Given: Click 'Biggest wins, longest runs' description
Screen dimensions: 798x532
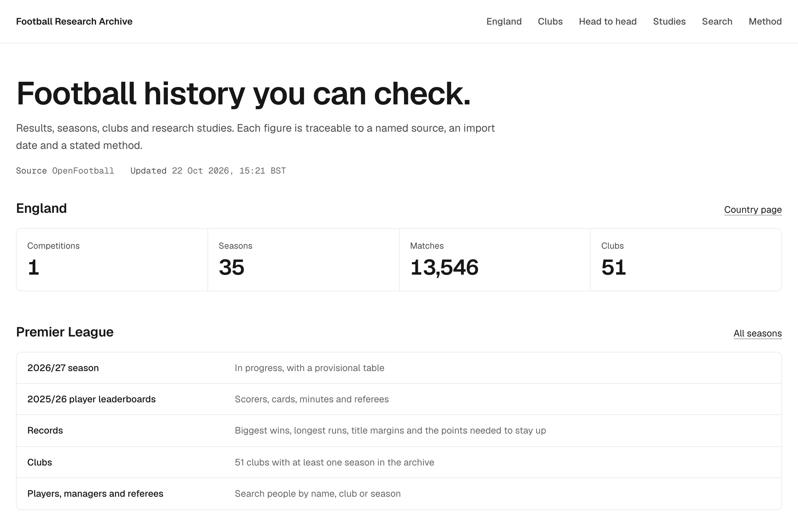Looking at the screenshot, I should 390,431.
